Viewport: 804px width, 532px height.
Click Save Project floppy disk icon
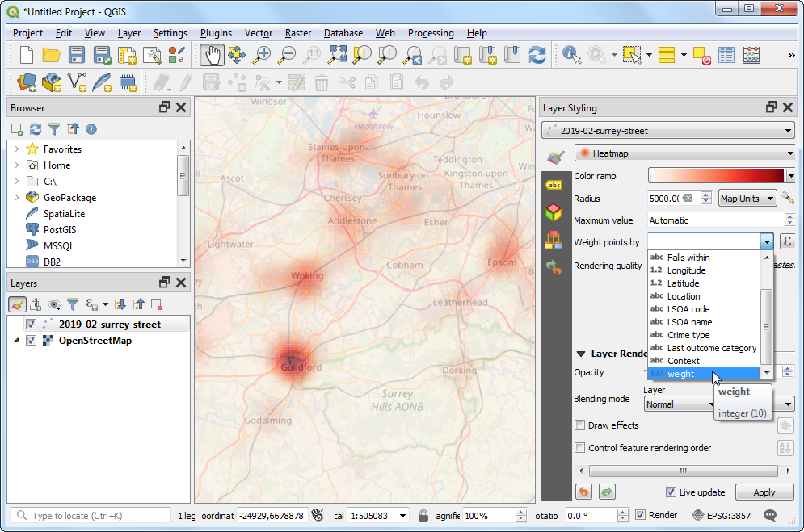coord(77,55)
